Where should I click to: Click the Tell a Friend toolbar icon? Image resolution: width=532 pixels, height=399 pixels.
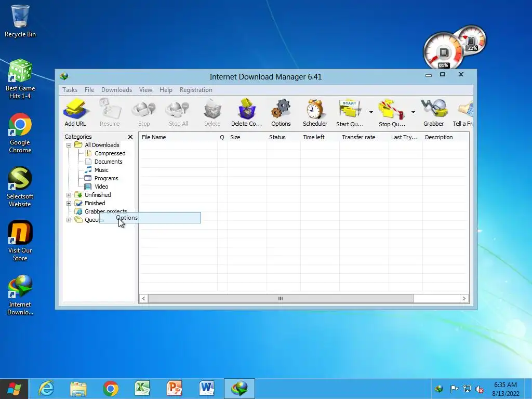point(463,113)
